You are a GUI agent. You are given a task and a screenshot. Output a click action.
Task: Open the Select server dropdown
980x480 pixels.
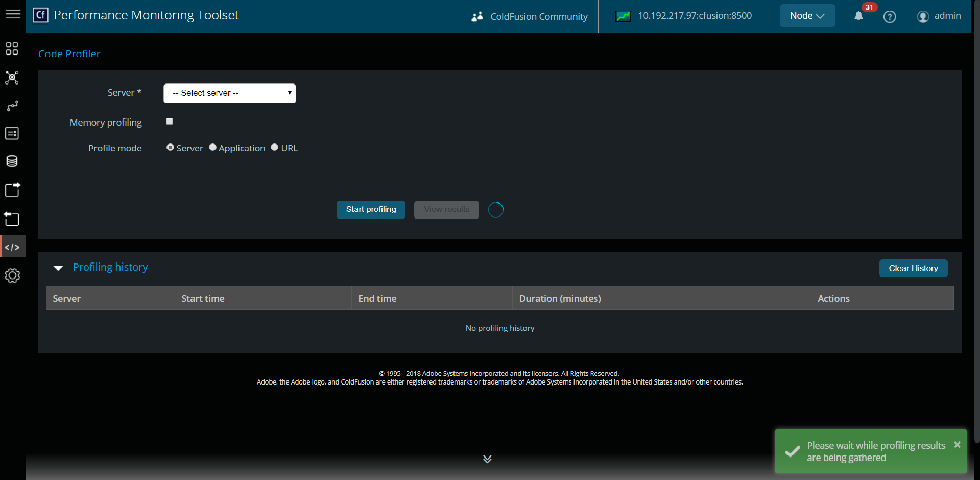(x=230, y=93)
